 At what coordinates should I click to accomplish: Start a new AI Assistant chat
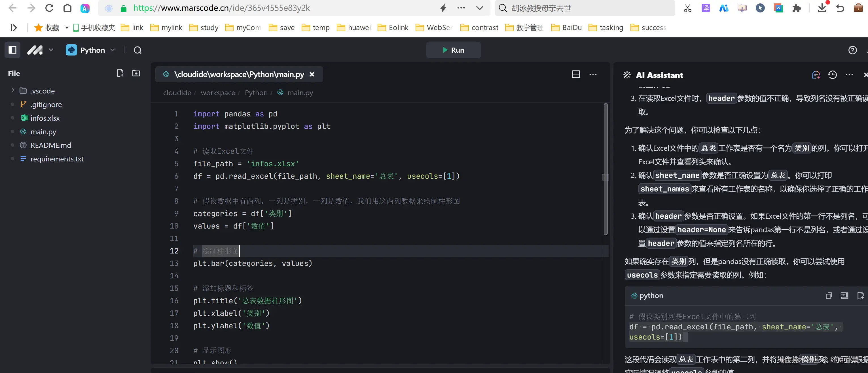pos(816,75)
